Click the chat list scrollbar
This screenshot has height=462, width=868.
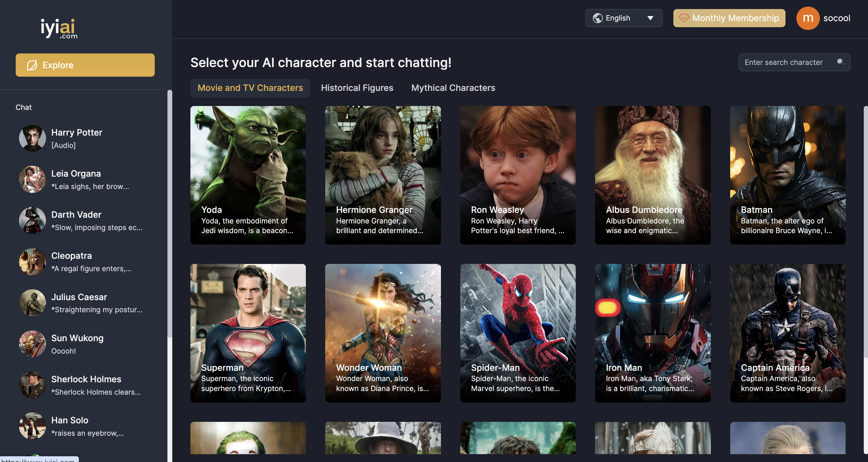click(x=170, y=213)
